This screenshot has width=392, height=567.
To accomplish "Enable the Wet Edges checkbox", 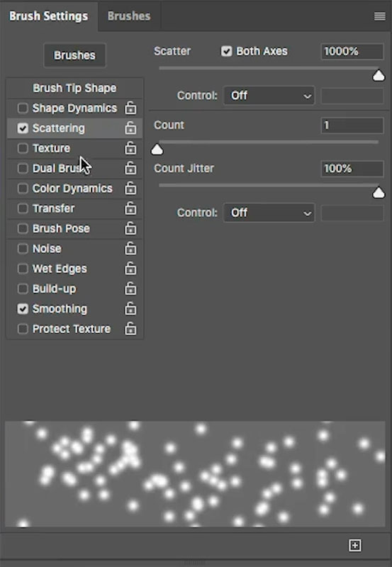I will pyautogui.click(x=23, y=269).
